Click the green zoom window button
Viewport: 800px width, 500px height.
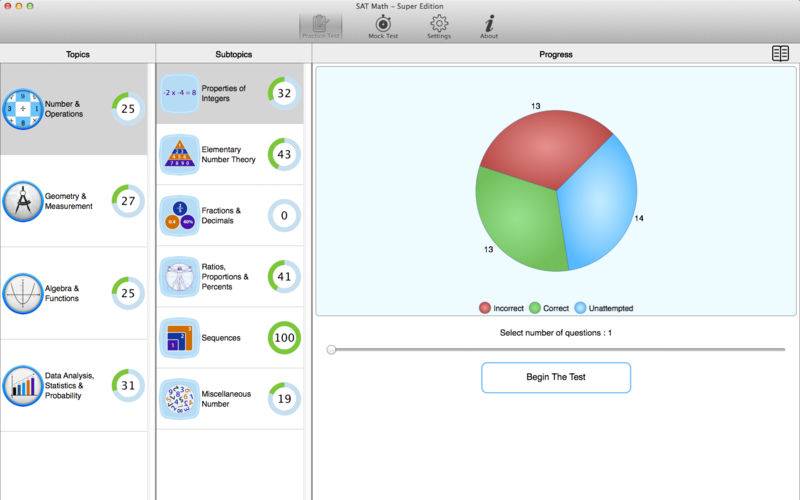click(x=30, y=6)
